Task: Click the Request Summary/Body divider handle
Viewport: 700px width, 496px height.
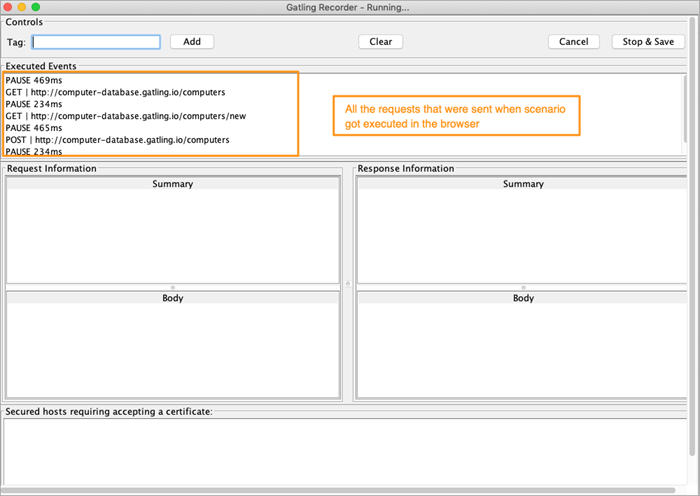Action: click(x=172, y=287)
